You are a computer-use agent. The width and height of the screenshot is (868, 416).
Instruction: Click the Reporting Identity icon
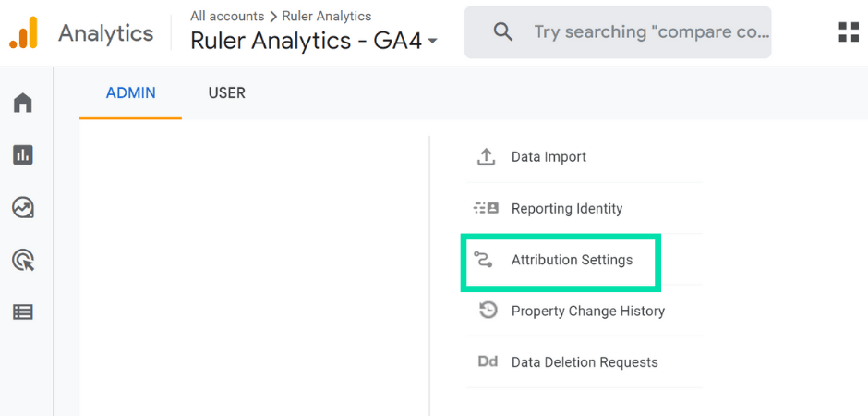(x=487, y=209)
